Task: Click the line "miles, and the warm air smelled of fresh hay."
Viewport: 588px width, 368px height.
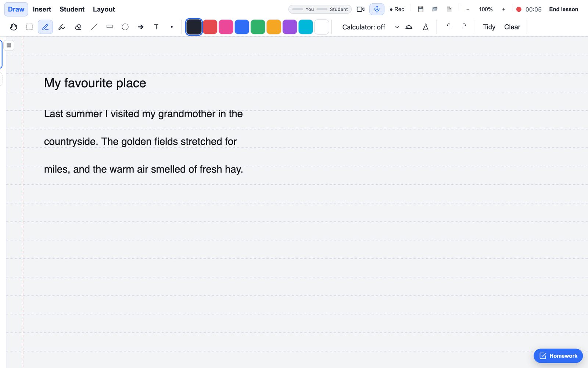Action: [x=144, y=169]
